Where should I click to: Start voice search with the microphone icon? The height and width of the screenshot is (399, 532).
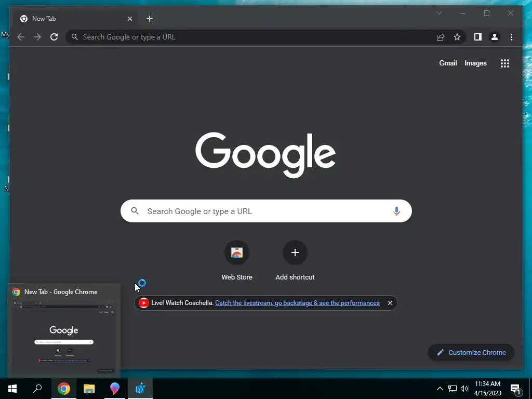[396, 211]
